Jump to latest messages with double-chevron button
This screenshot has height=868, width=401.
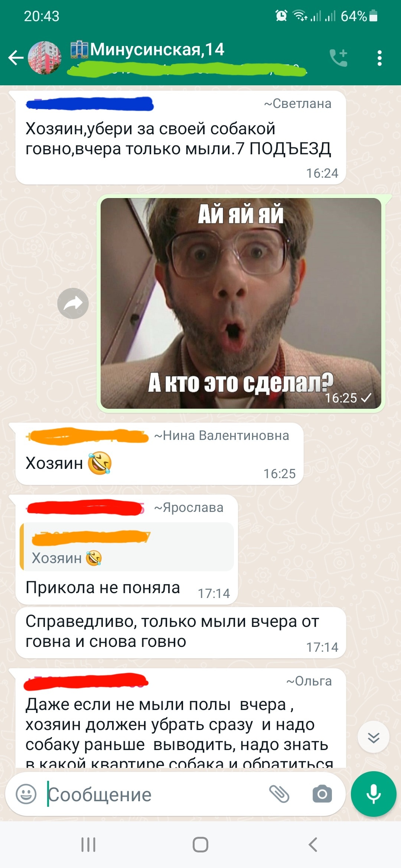pos(373,737)
